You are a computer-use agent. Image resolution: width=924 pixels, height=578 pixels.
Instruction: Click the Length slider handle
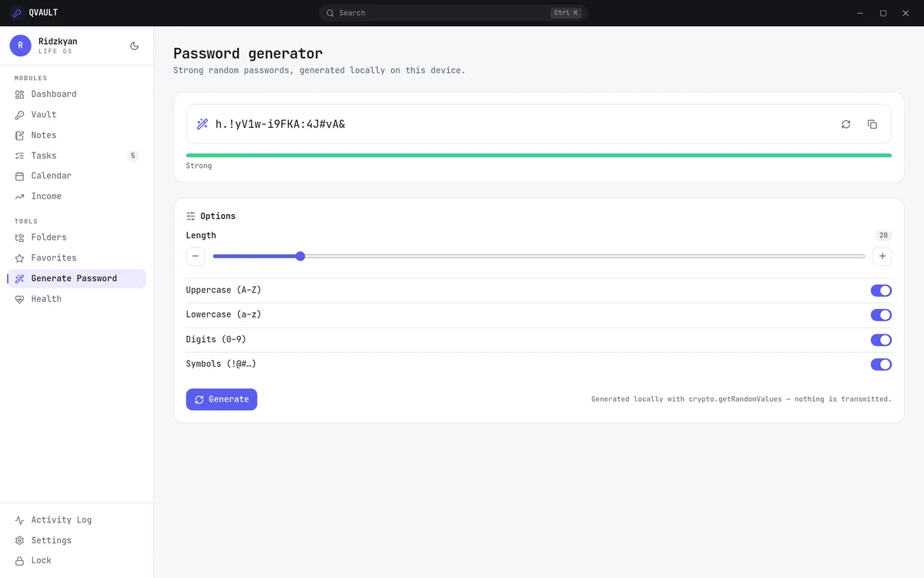point(300,256)
